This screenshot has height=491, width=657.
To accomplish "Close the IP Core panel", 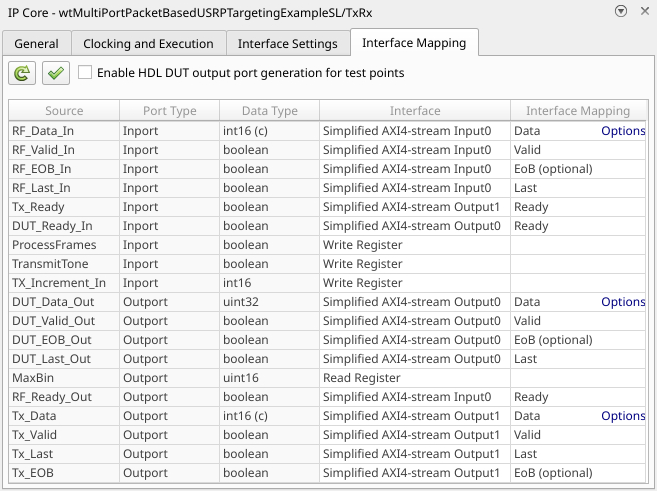I will point(645,11).
